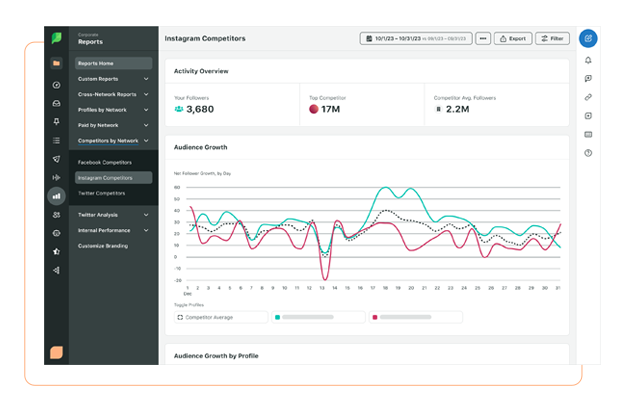This screenshot has height=410, width=630.
Task: Click the blue Compose button
Action: point(588,39)
